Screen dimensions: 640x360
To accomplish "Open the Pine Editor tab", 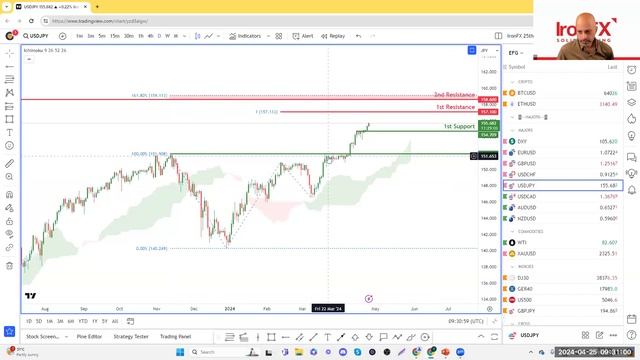I will (x=89, y=337).
